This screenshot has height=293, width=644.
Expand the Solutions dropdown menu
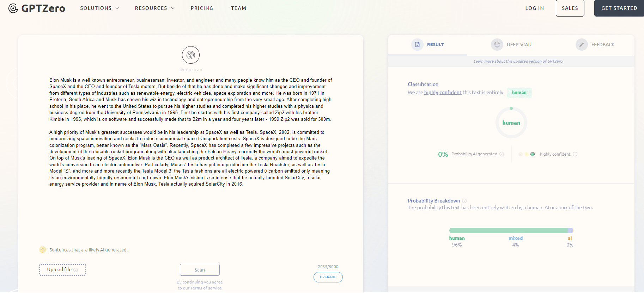[x=99, y=8]
